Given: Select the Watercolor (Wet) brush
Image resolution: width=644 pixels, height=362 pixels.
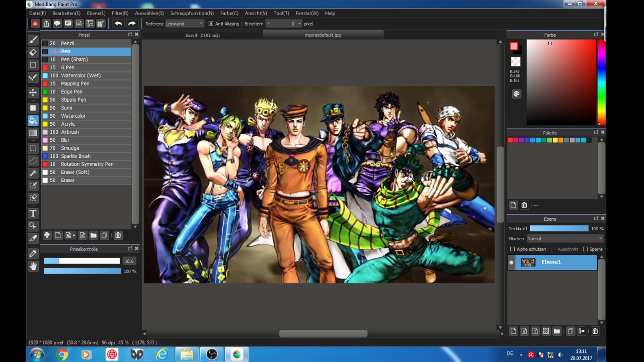Looking at the screenshot, I should pos(80,75).
